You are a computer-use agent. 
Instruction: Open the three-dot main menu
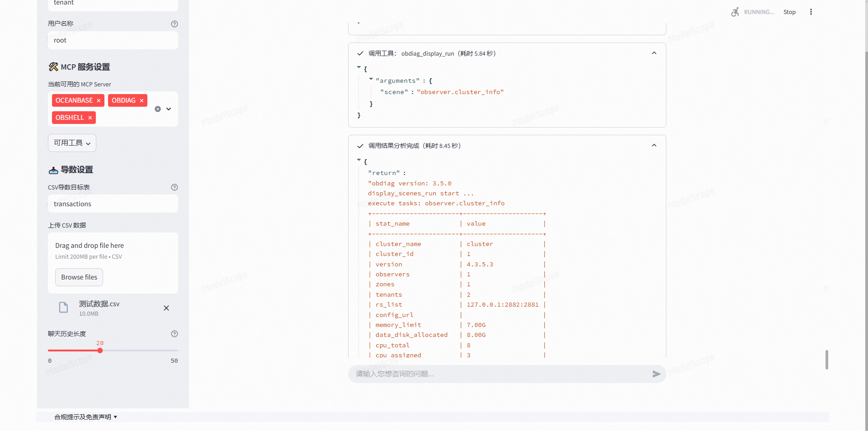[811, 12]
